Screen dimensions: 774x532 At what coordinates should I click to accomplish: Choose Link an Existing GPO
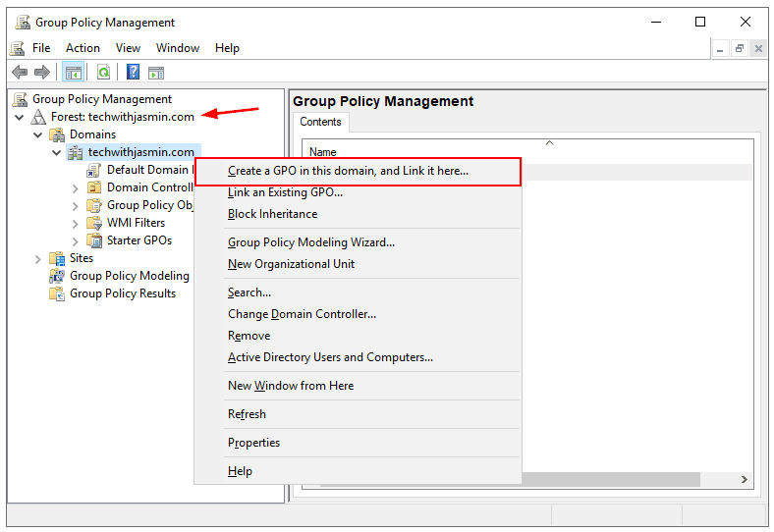(358, 192)
